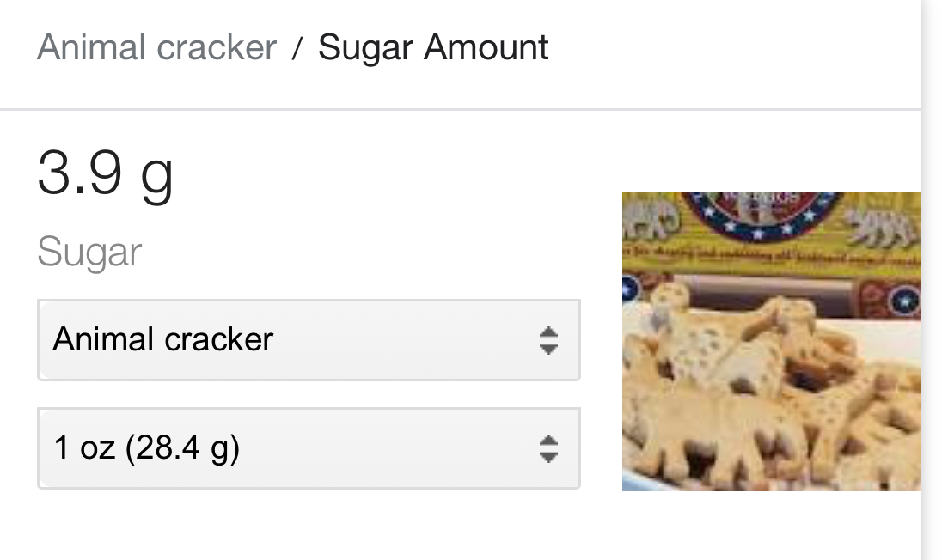Click the word 'Animal' in the breadcrumb
This screenshot has height=560, width=942.
(91, 47)
